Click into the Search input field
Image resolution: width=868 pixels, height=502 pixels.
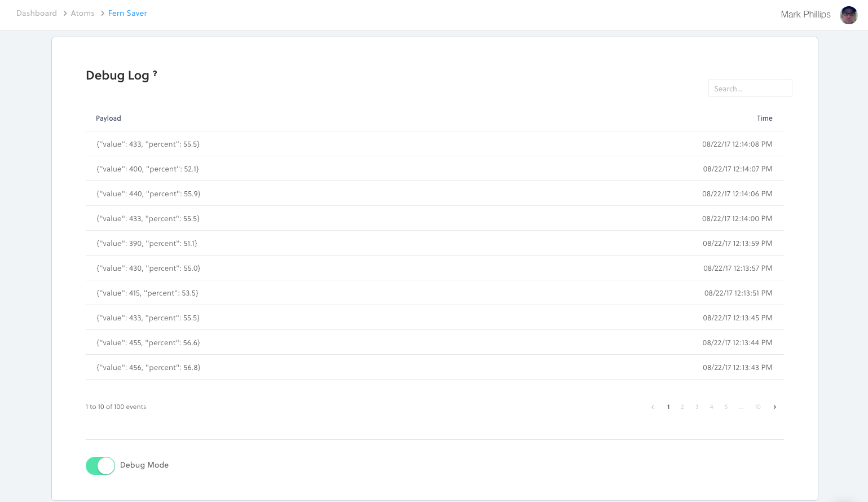(750, 89)
